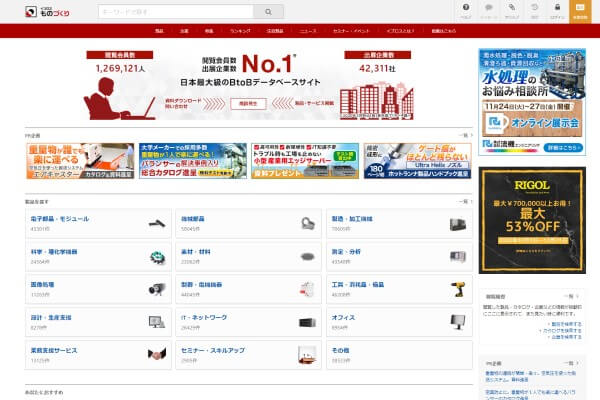Click the camera icon for 画像処理
Image resolution: width=600 pixels, height=400 pixels.
pyautogui.click(x=157, y=289)
